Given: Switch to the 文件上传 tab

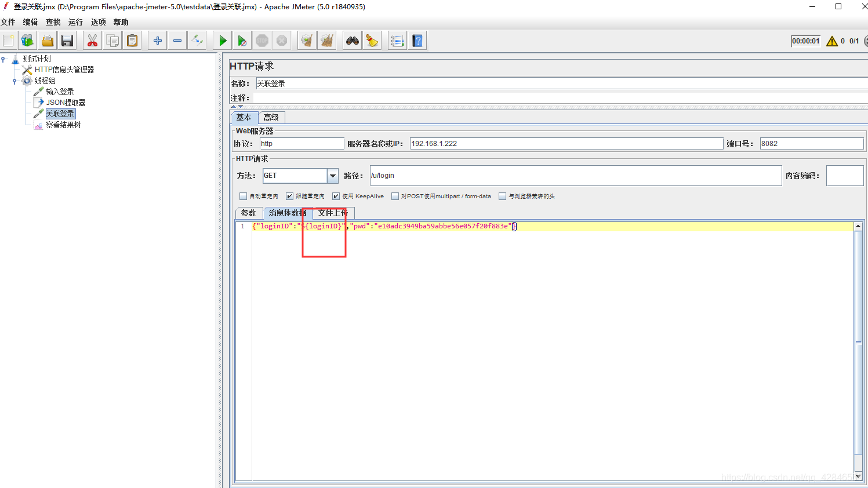Looking at the screenshot, I should click(x=333, y=213).
